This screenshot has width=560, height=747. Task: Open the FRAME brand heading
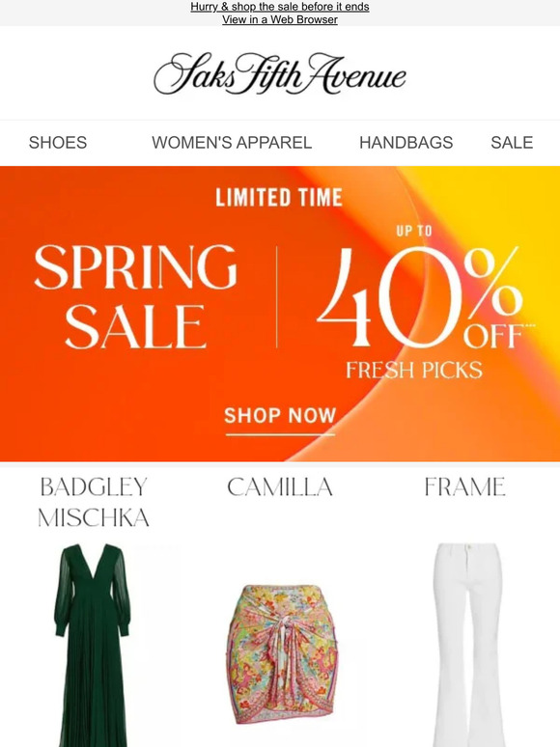point(464,486)
